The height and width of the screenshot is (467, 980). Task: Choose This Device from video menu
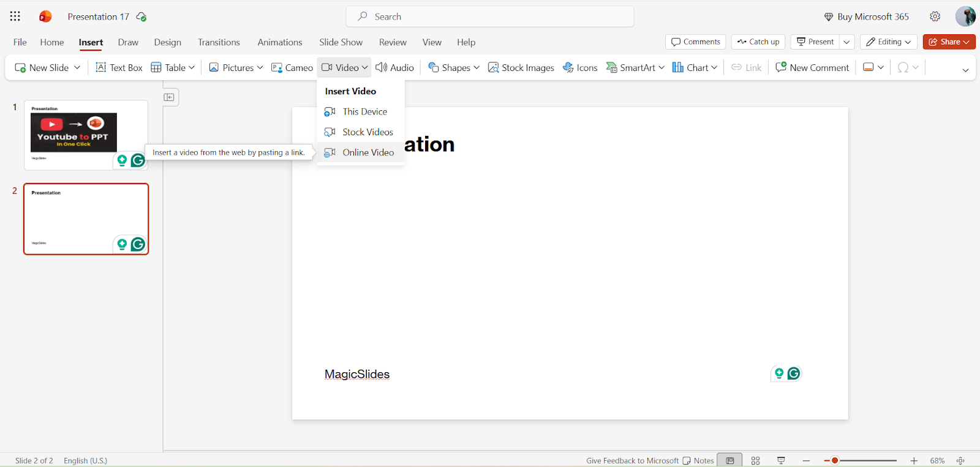pos(361,111)
